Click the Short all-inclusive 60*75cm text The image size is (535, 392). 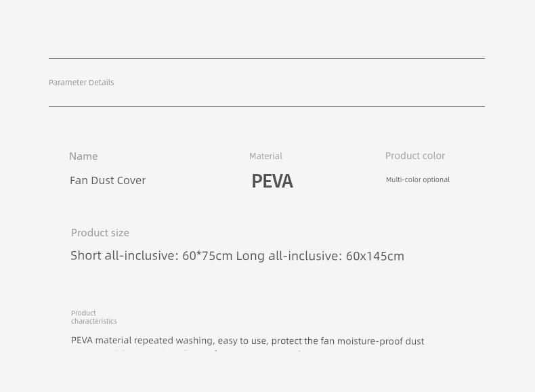click(152, 256)
